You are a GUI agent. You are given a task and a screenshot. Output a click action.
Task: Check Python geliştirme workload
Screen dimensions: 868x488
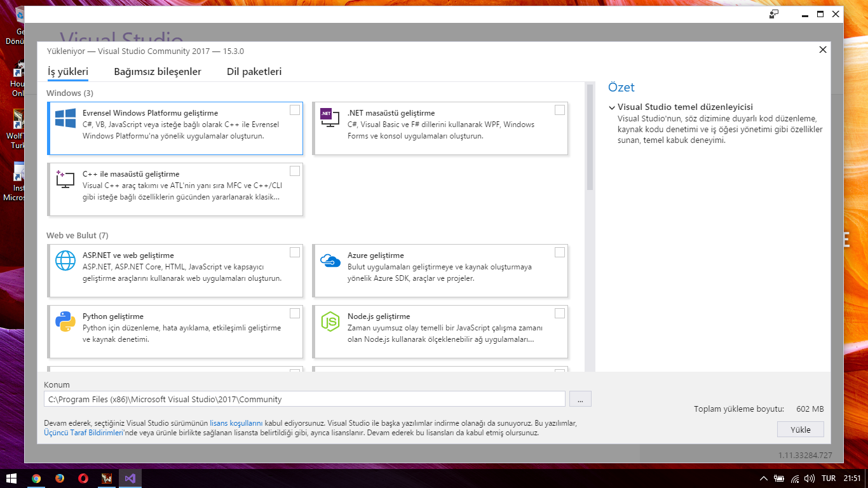tap(295, 313)
